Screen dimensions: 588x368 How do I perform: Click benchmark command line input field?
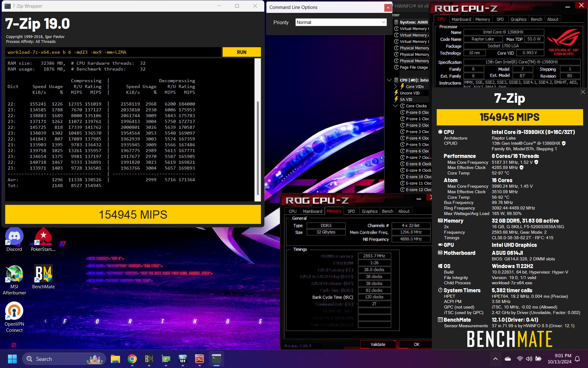113,52
